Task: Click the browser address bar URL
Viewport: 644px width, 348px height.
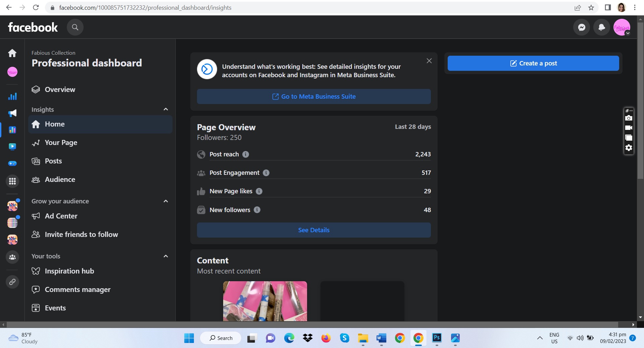Action: 145,7
